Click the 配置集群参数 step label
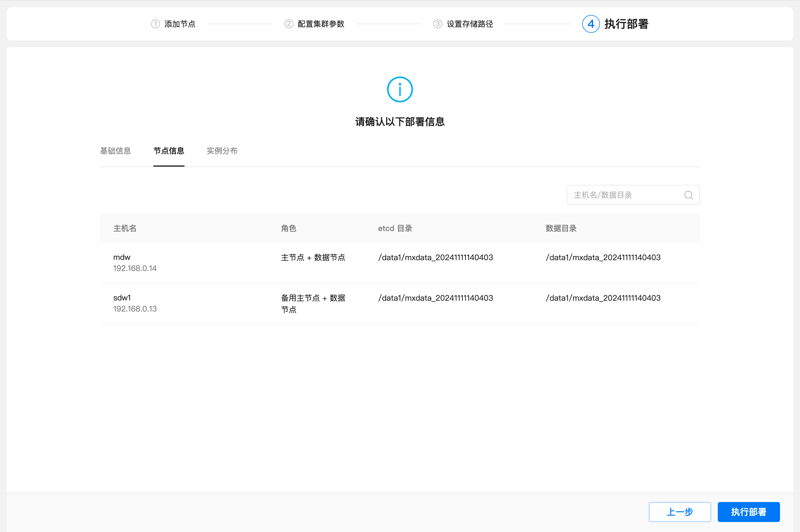Viewport: 800px width, 532px height. point(321,24)
